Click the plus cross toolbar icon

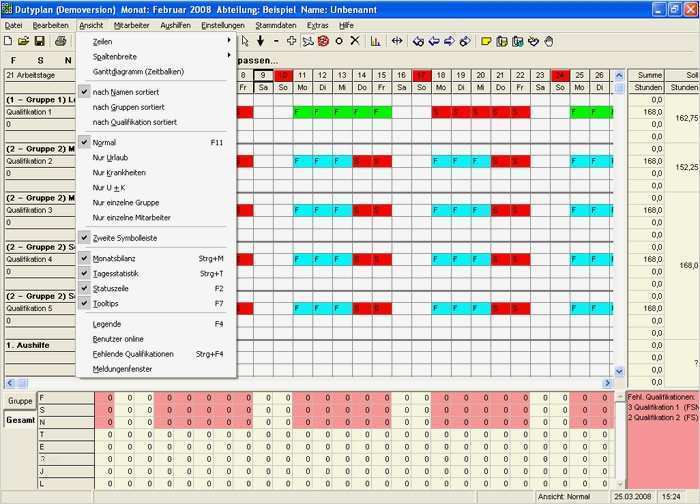292,42
